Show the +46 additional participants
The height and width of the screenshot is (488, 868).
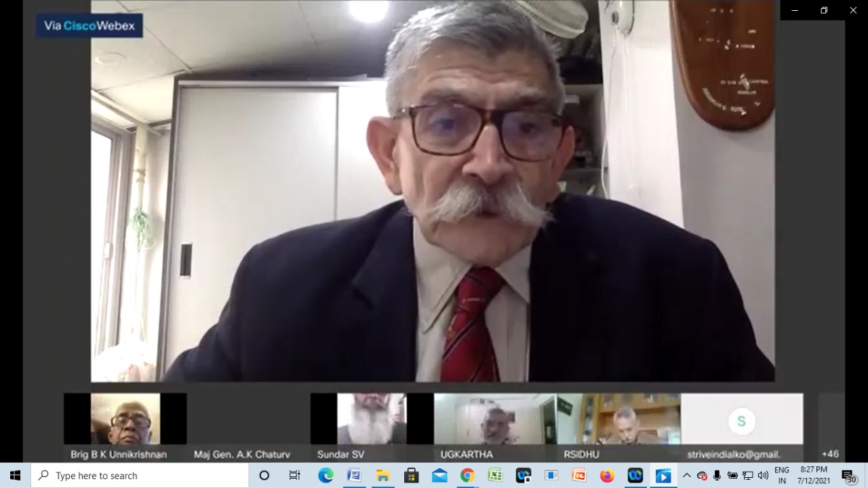pyautogui.click(x=830, y=453)
